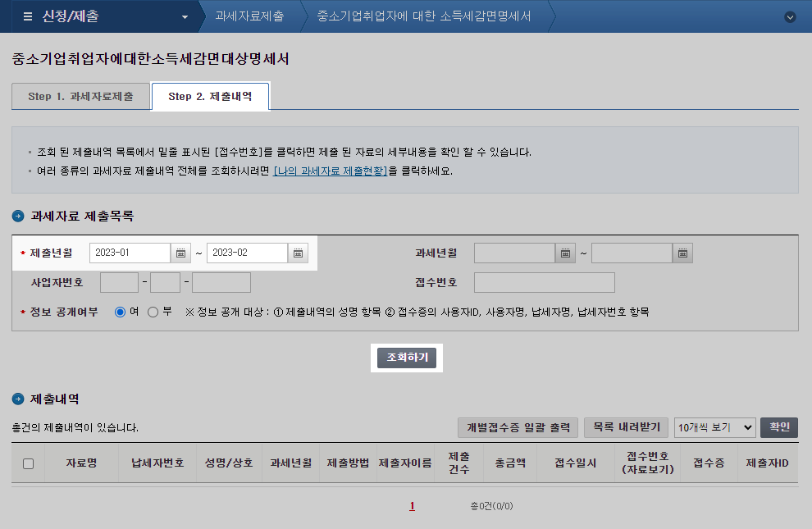Click the 조회하기 search button

coord(406,358)
